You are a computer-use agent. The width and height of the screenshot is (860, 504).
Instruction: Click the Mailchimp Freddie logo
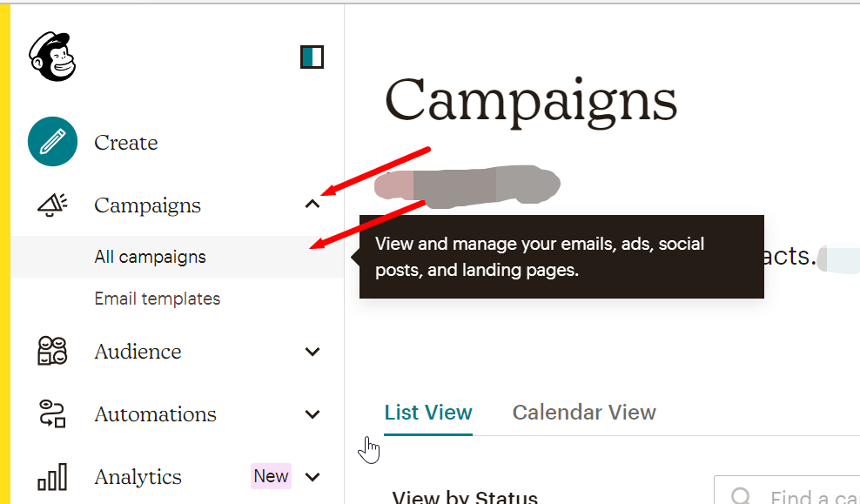click(54, 57)
